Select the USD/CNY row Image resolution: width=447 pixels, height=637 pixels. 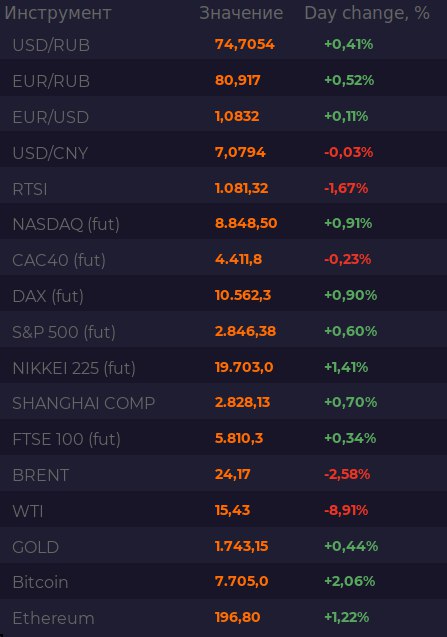point(224,152)
